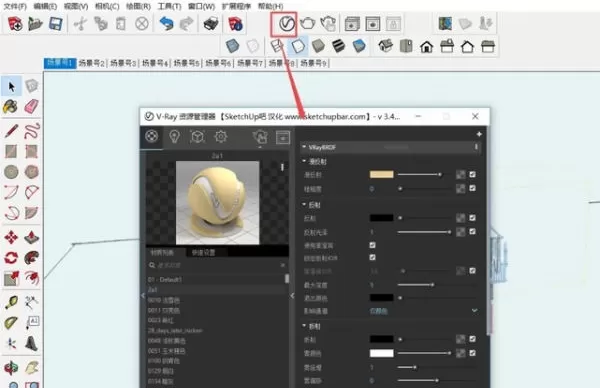
Task: Open the material preview options dots menu
Action: [282, 167]
